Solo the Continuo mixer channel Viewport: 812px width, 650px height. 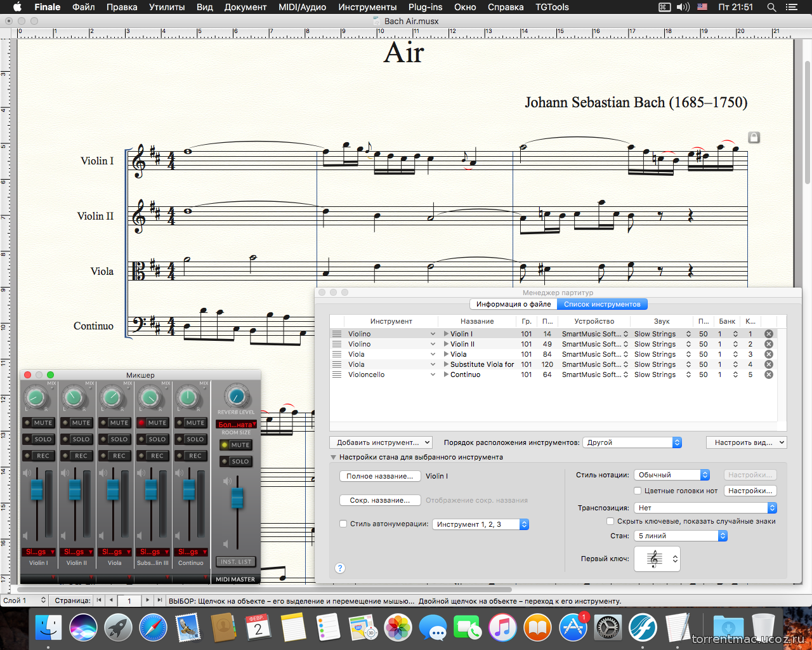191,439
